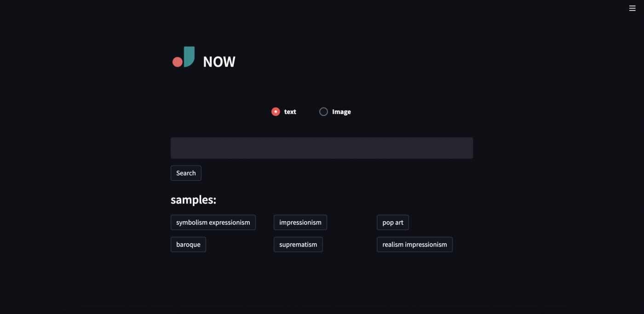Pick the pop art sample
644x314 pixels.
(x=393, y=223)
